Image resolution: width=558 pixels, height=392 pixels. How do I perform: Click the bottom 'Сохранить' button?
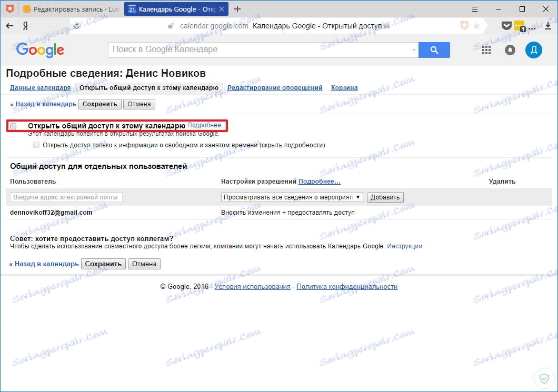click(x=103, y=264)
